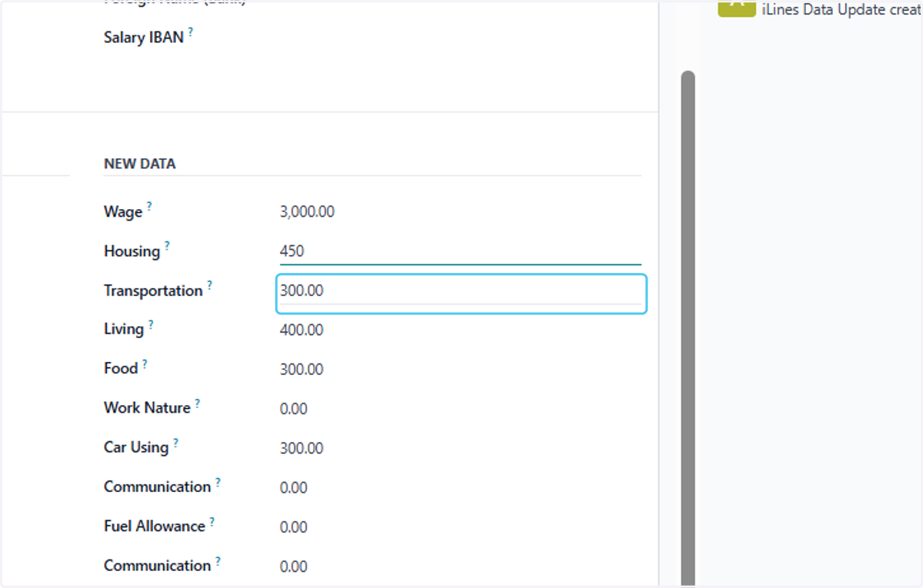The width and height of the screenshot is (923, 588).
Task: Click the help icon next to Living
Action: (151, 324)
